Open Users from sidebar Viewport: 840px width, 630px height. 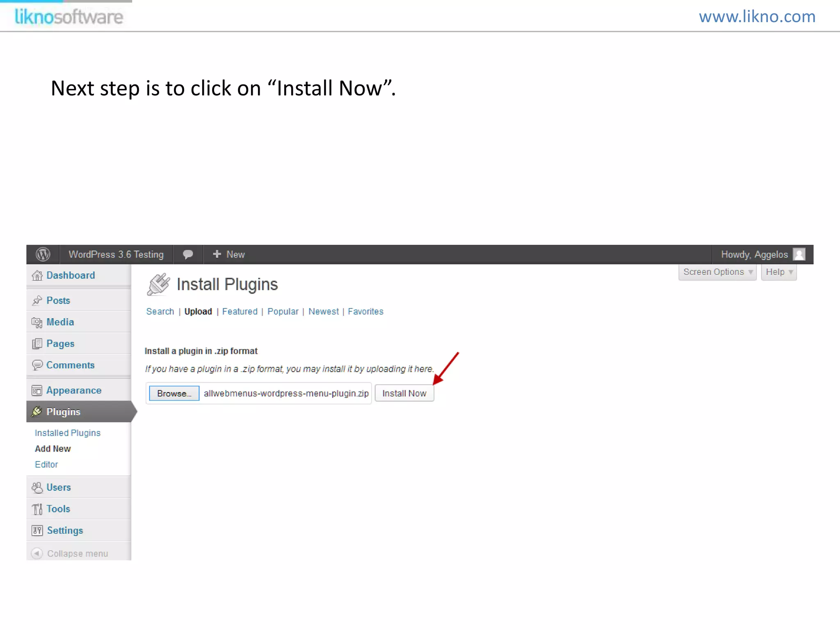(x=59, y=487)
